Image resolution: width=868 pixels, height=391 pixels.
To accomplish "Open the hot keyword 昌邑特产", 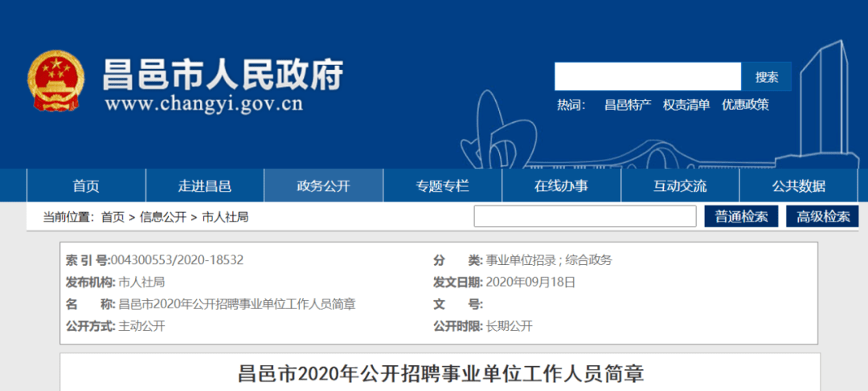I will coord(628,105).
